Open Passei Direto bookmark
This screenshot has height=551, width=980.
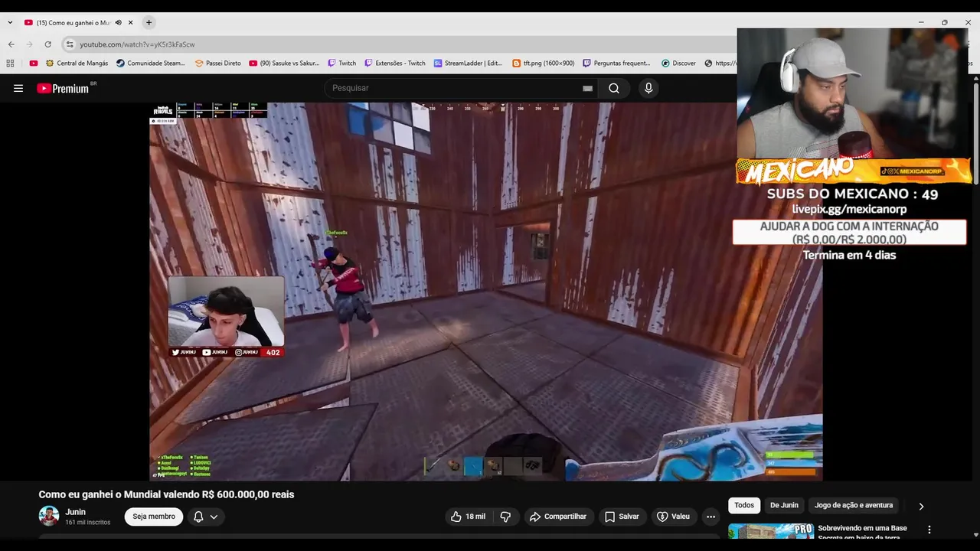point(218,64)
